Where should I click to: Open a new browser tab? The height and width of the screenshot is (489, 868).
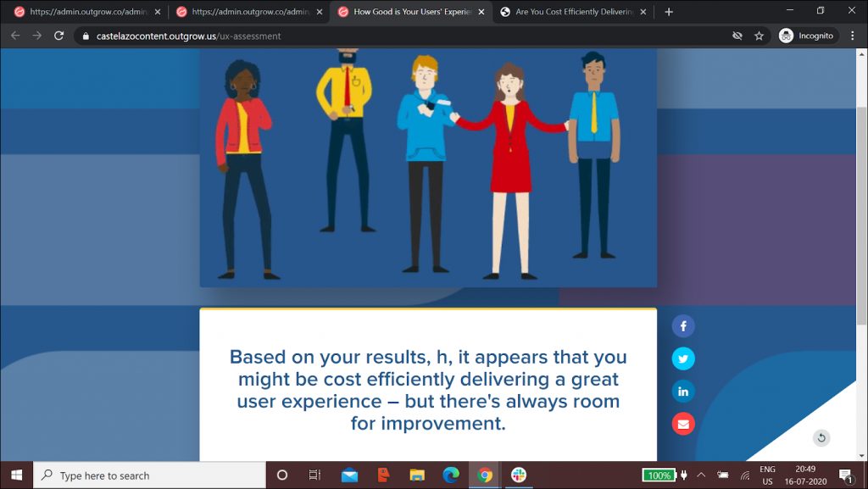(669, 12)
